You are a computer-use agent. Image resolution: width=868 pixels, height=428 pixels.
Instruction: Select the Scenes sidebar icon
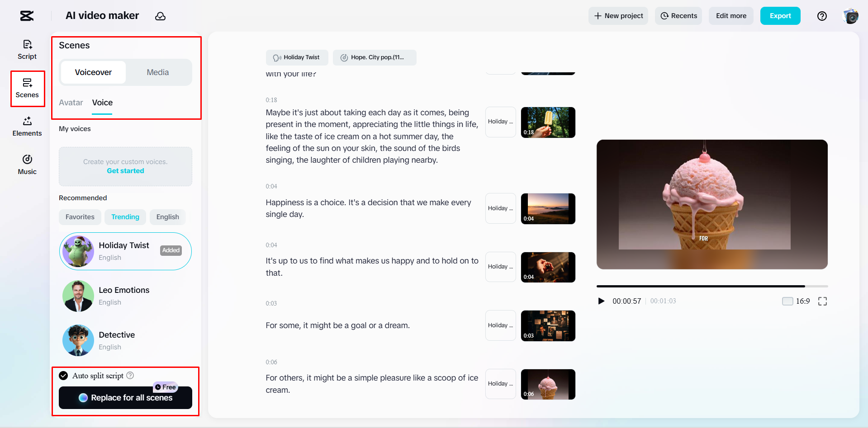27,88
